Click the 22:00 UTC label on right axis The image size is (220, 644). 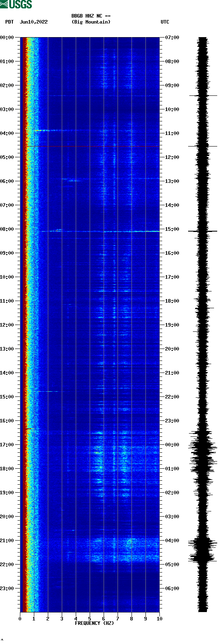coord(172,397)
